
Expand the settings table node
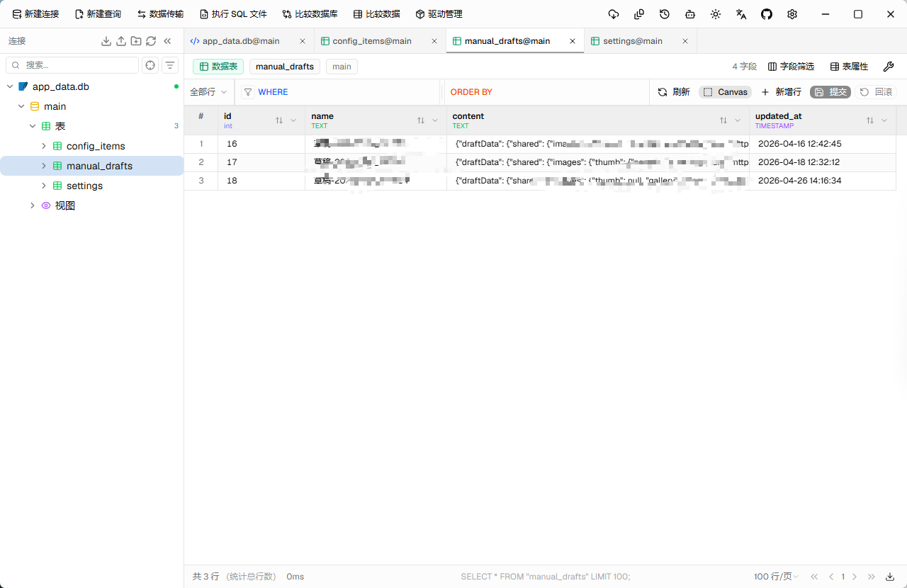click(44, 186)
